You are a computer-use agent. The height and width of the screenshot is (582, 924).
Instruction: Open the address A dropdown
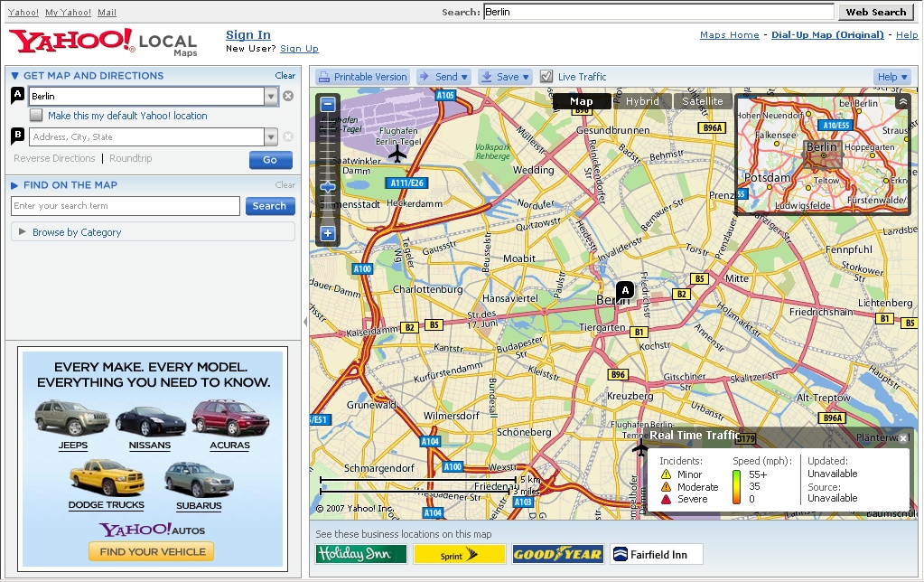(271, 96)
